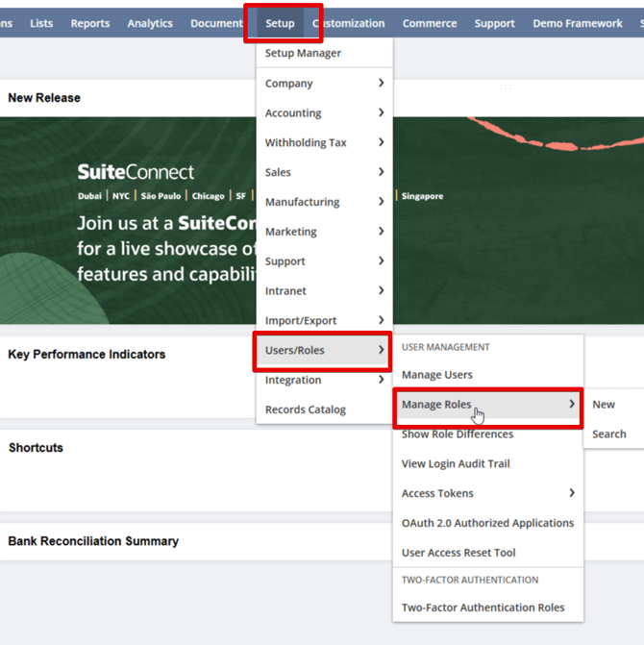Switch to the Reports tab

tap(90, 23)
